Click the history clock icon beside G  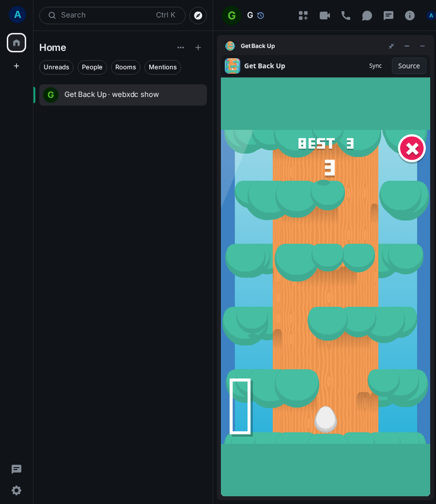click(261, 16)
